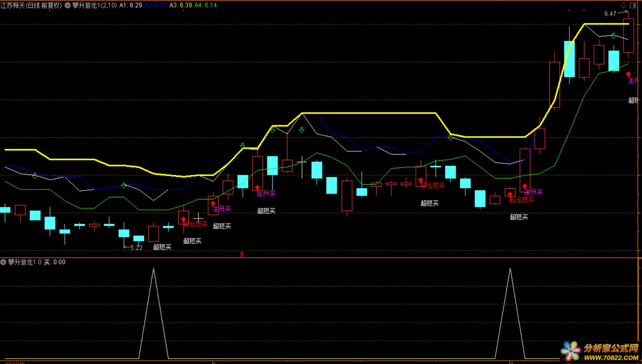This screenshot has height=364, width=642.
Task: Toggle the side panel icon beside the diamond
Action: [633, 5]
